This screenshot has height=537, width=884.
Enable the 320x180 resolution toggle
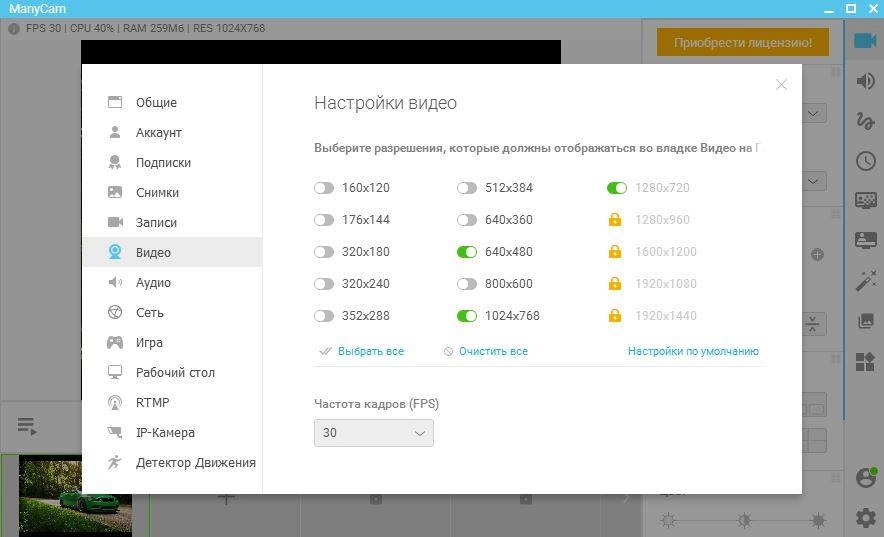pyautogui.click(x=324, y=252)
